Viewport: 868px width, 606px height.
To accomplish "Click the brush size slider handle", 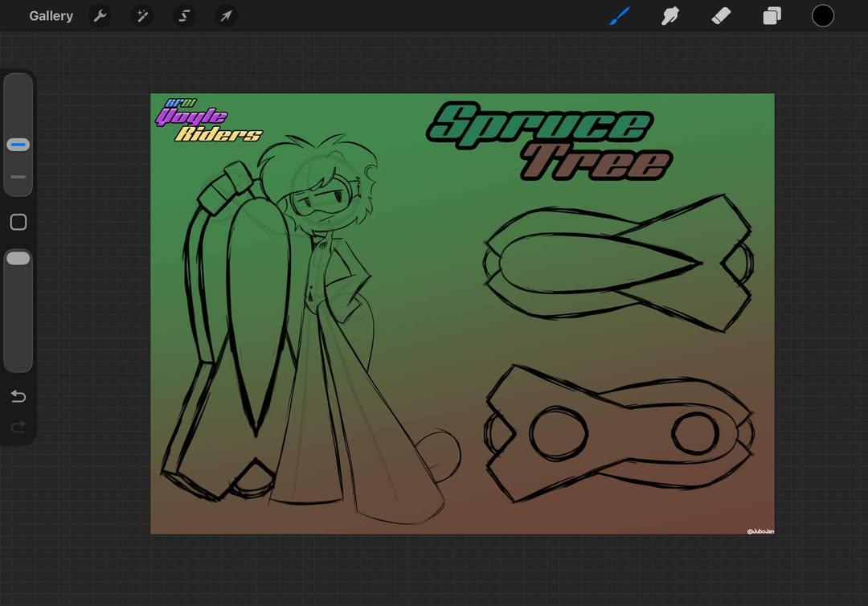I will 18,145.
